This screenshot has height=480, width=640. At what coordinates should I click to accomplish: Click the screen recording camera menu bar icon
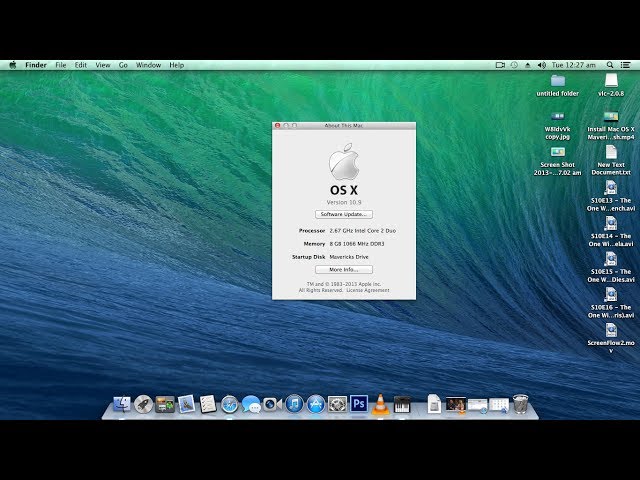click(x=500, y=65)
